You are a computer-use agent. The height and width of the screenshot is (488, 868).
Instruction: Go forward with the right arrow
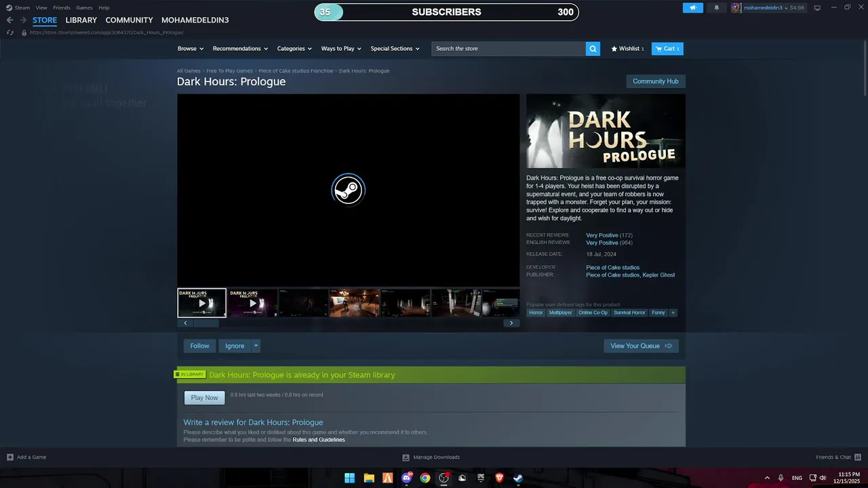tap(23, 20)
